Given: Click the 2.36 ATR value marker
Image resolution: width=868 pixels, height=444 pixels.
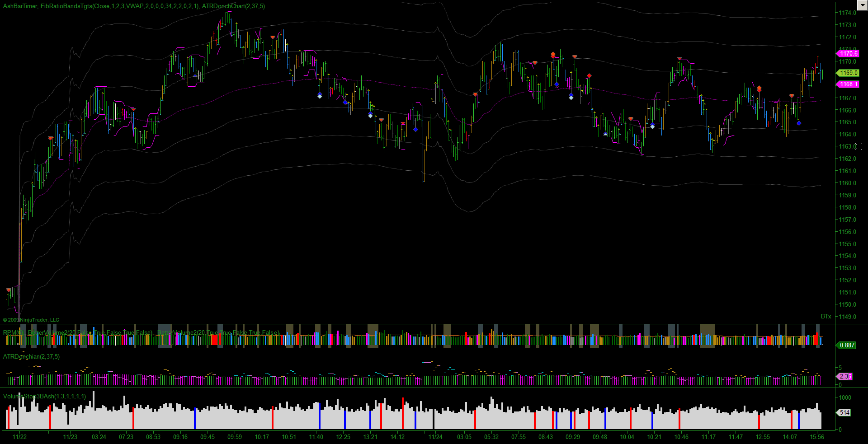Looking at the screenshot, I should click(845, 376).
